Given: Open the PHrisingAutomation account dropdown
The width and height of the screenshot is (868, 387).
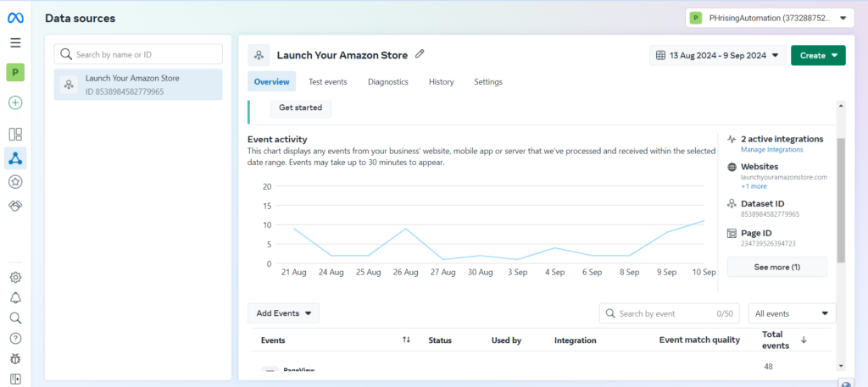Looking at the screenshot, I should point(770,19).
